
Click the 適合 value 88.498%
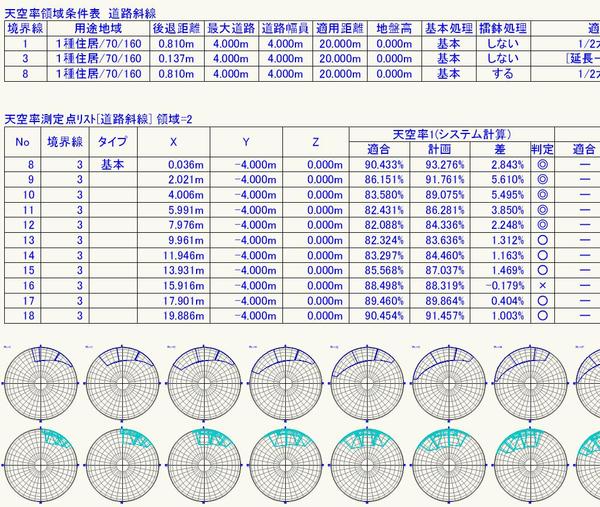click(x=384, y=286)
